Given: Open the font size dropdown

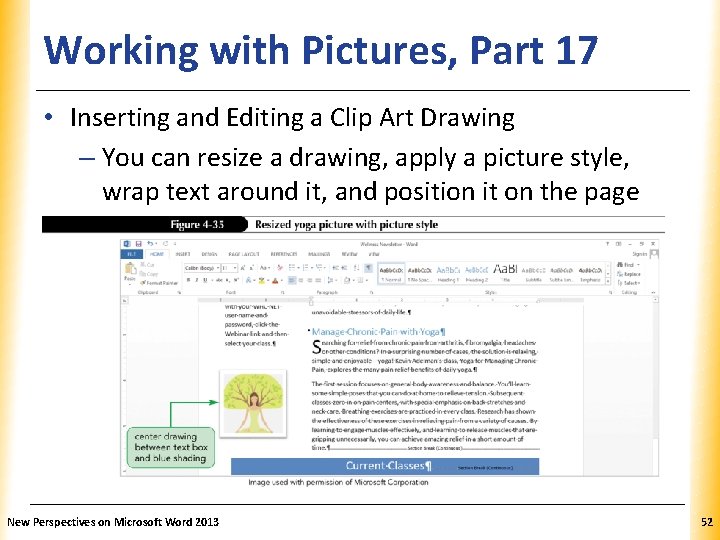Looking at the screenshot, I should pyautogui.click(x=235, y=268).
